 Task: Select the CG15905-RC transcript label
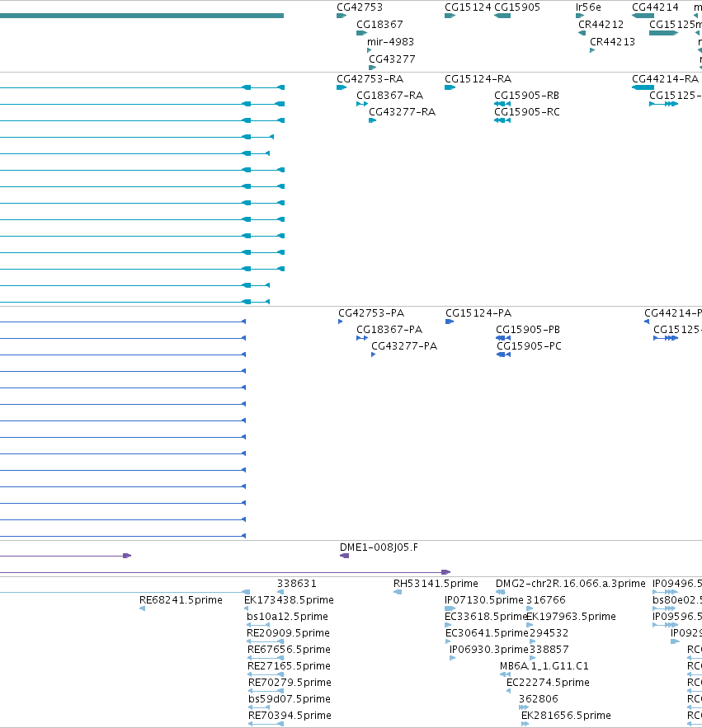point(527,112)
